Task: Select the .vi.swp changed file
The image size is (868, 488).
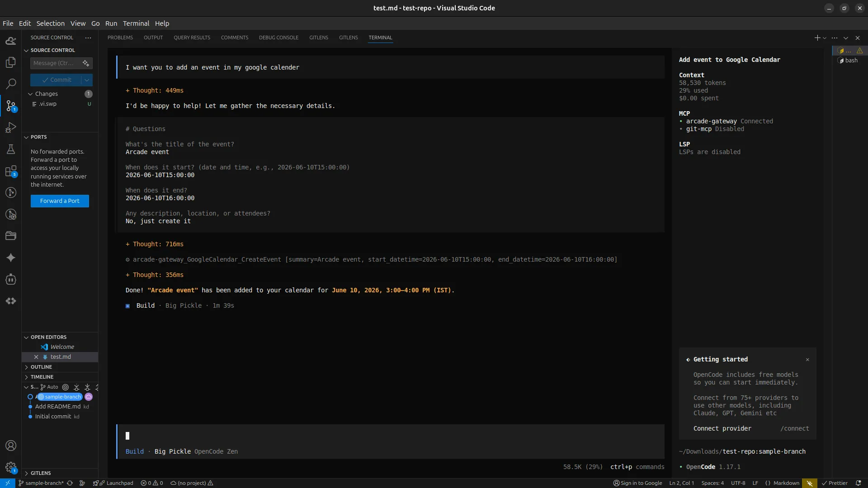Action: [x=60, y=104]
